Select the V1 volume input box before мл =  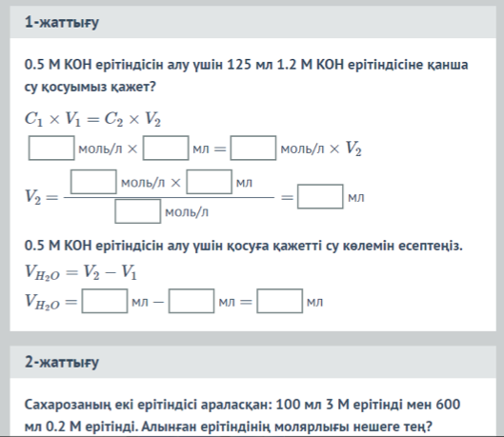[x=166, y=148]
